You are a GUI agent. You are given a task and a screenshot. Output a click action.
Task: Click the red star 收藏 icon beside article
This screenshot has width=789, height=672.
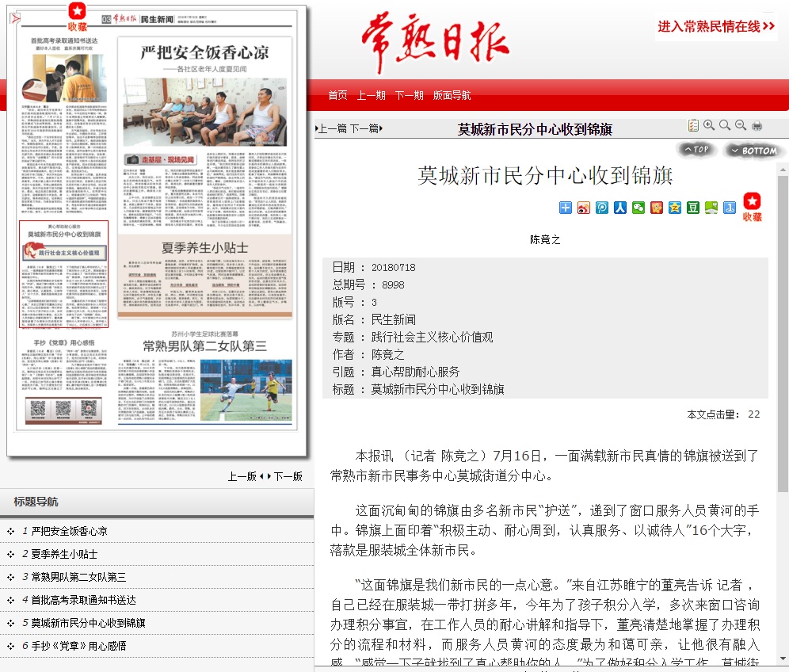click(x=753, y=207)
